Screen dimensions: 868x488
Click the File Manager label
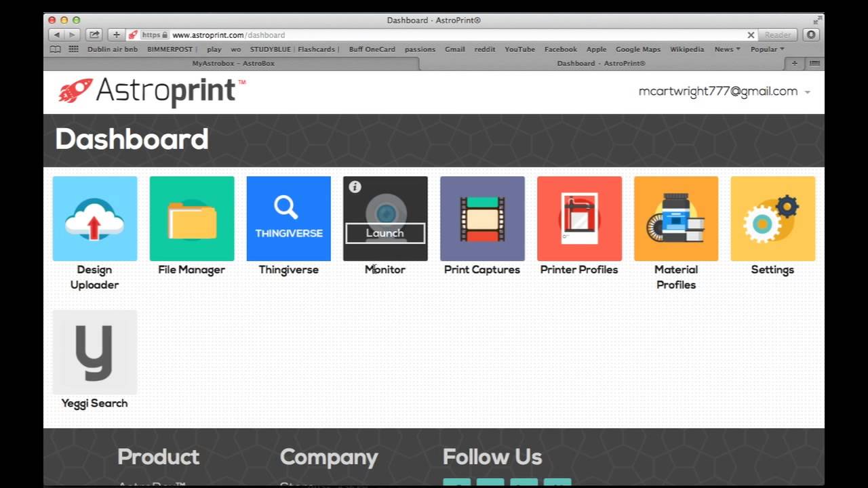(x=192, y=270)
